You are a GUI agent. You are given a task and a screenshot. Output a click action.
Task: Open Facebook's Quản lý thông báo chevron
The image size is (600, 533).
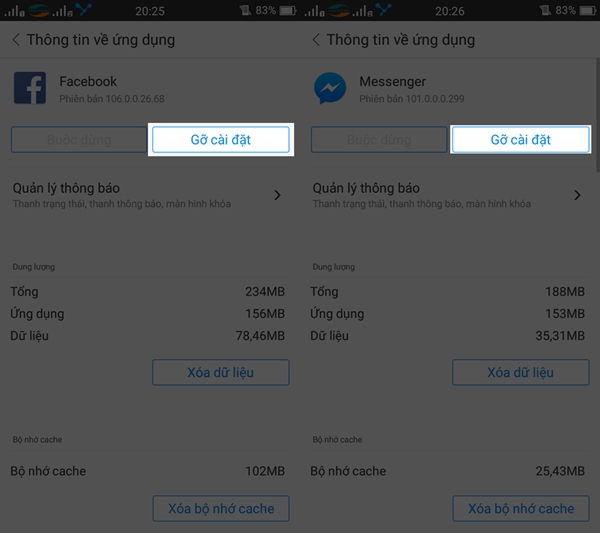pyautogui.click(x=277, y=195)
